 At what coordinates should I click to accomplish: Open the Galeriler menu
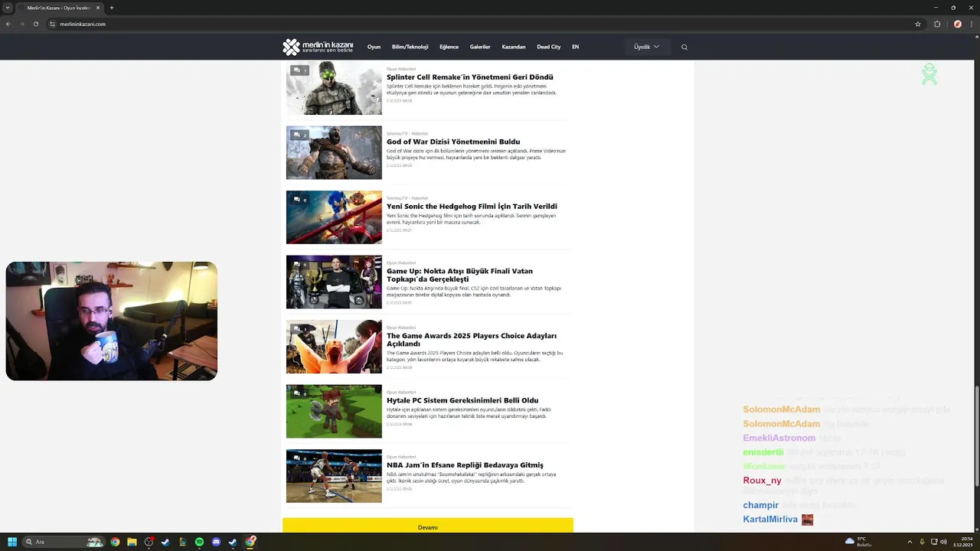(480, 47)
